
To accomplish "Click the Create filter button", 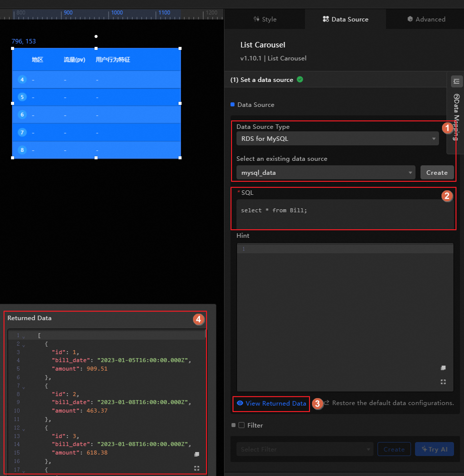I will click(394, 450).
